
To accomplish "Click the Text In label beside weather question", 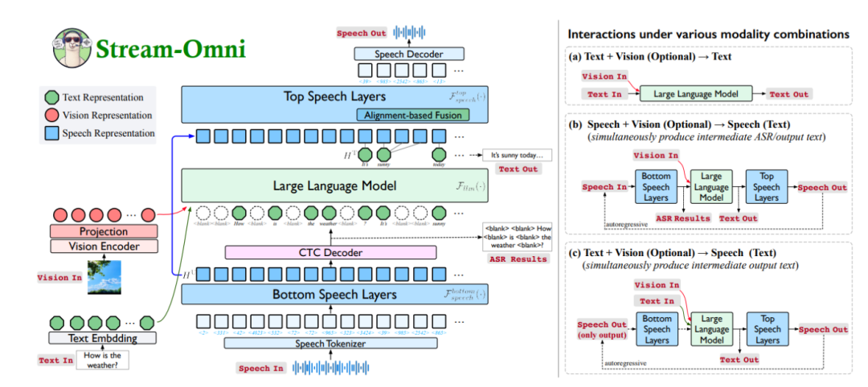I will (x=56, y=361).
